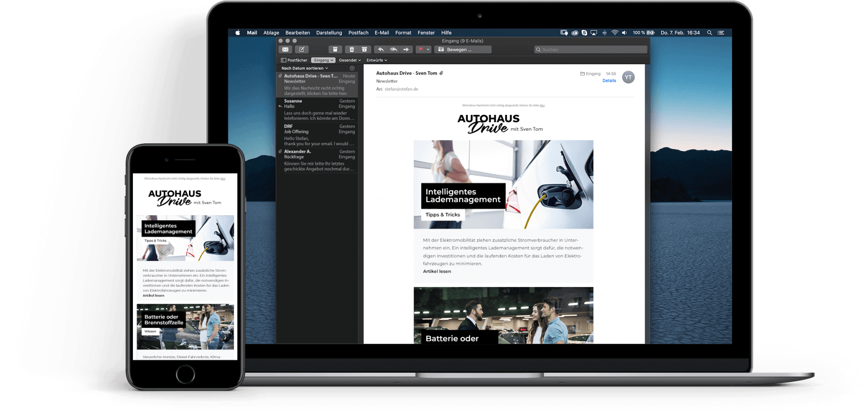Open the E-Mail menu
This screenshot has height=415, width=868.
[382, 33]
